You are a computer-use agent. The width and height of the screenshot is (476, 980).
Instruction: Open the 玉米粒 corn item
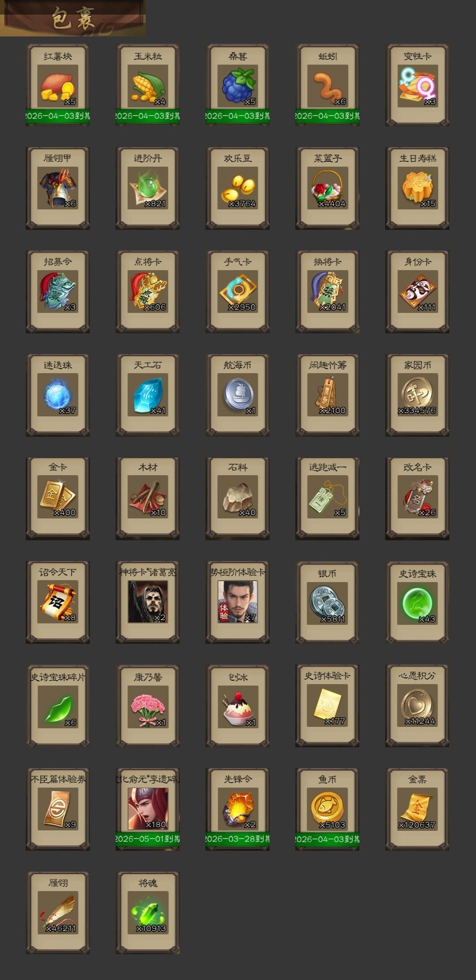point(148,85)
